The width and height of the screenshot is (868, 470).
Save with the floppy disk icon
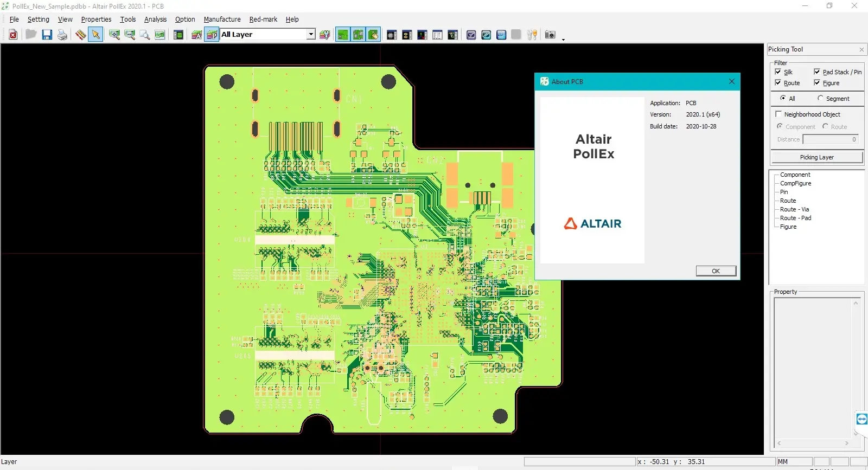click(x=47, y=35)
